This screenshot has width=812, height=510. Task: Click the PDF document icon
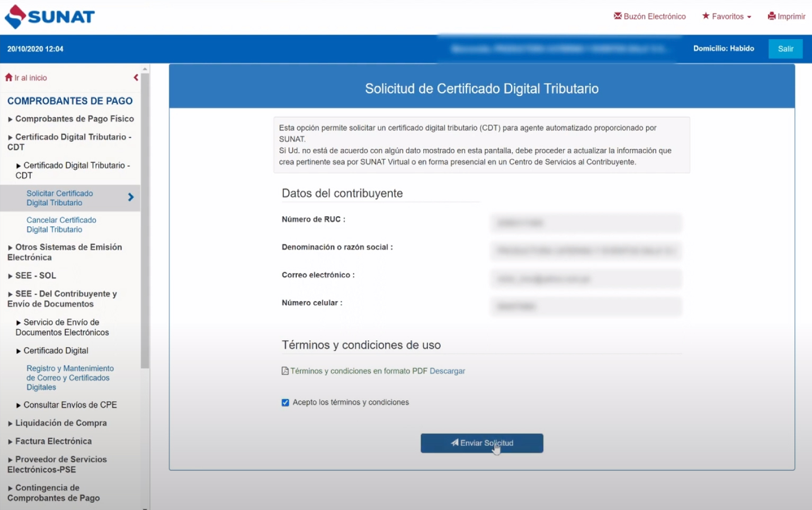(285, 371)
